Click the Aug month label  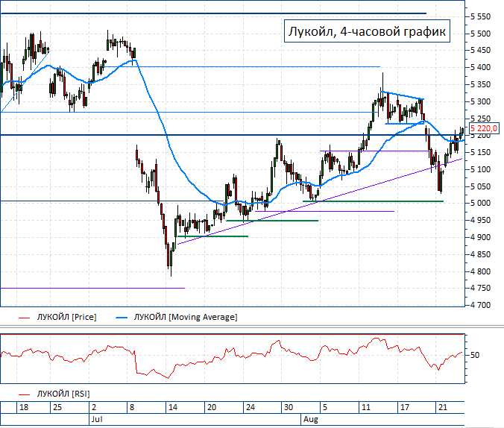(311, 419)
